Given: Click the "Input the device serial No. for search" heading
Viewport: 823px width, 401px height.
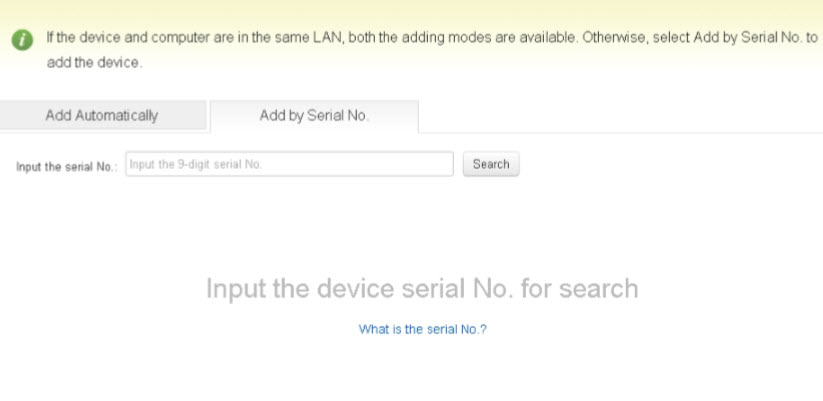Looking at the screenshot, I should pos(421,289).
